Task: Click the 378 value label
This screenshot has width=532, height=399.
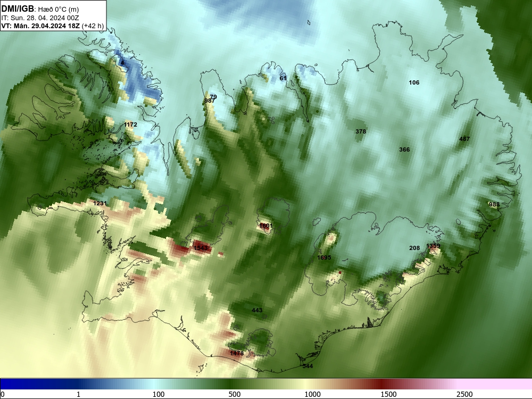Action: point(361,131)
